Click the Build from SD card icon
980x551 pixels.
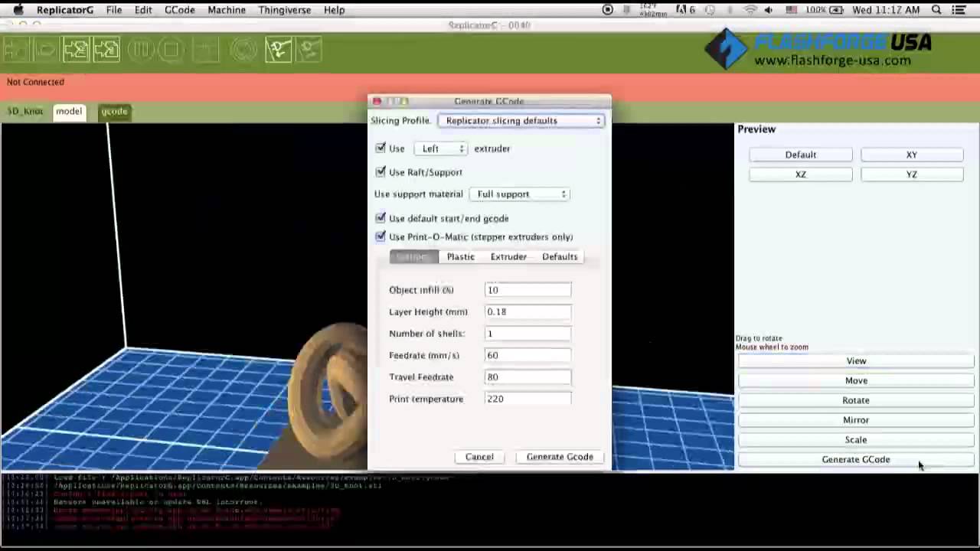point(45,51)
